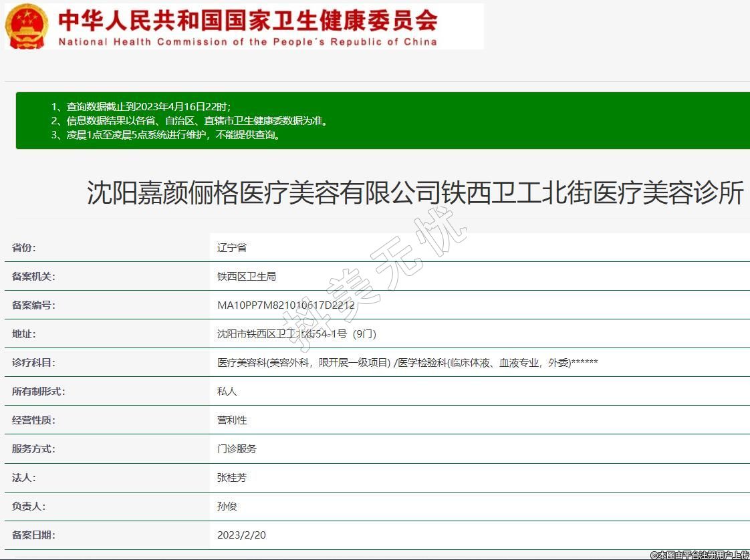Select the 门诊服务 service mode value
This screenshot has height=560, width=750.
237,449
